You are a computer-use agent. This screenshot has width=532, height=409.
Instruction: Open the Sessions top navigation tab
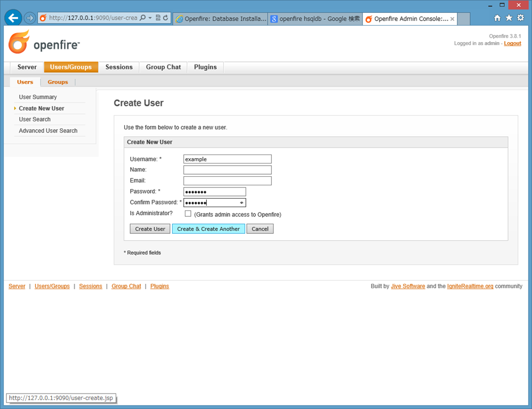click(119, 67)
